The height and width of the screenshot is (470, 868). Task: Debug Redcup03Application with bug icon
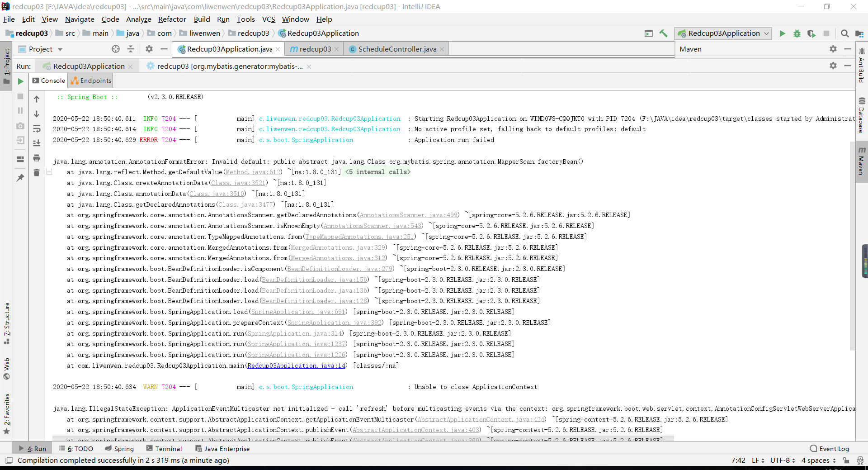tap(797, 33)
